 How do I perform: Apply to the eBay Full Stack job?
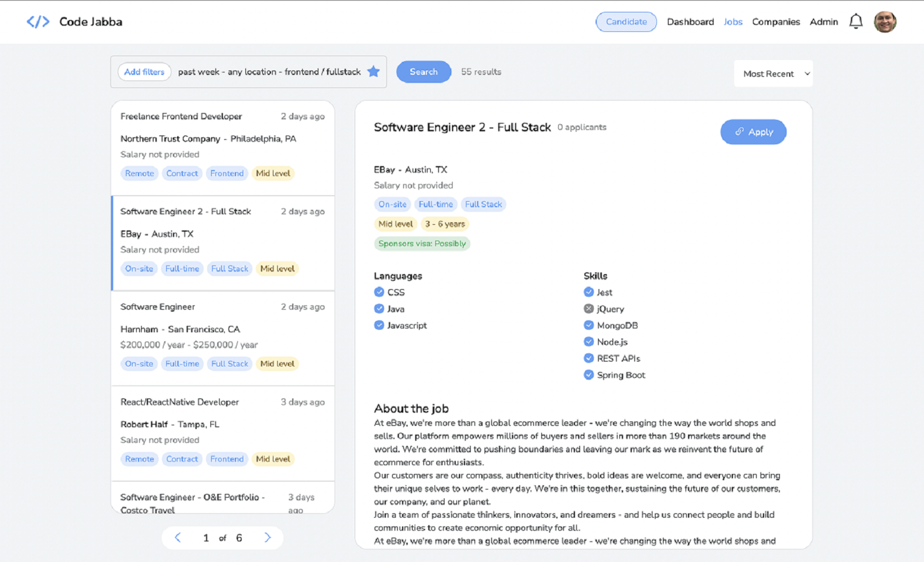click(753, 132)
